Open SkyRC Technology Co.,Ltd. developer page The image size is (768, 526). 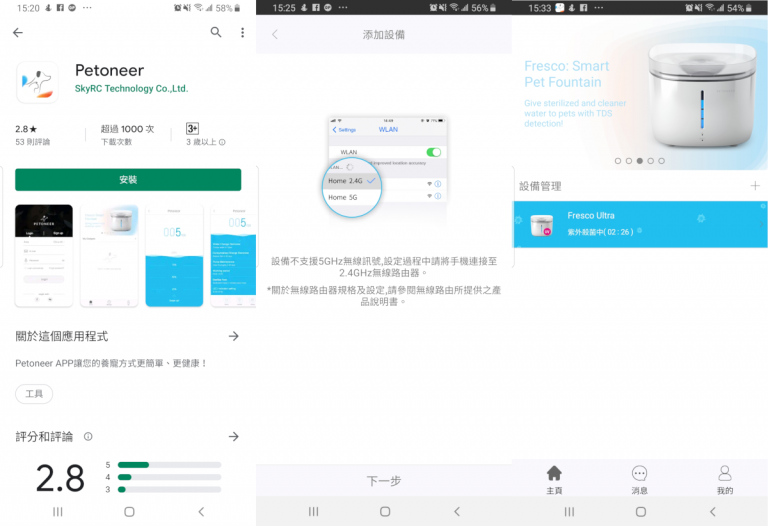click(131, 89)
